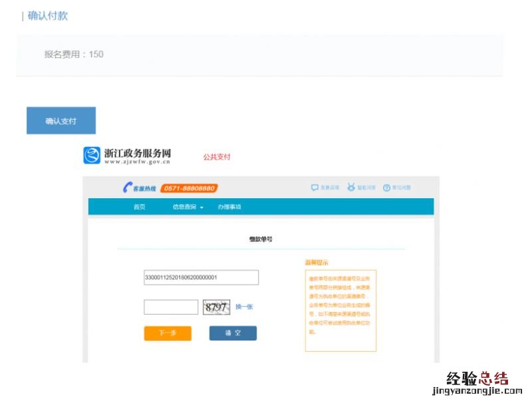Click the 8797 captcha image

coord(217,307)
